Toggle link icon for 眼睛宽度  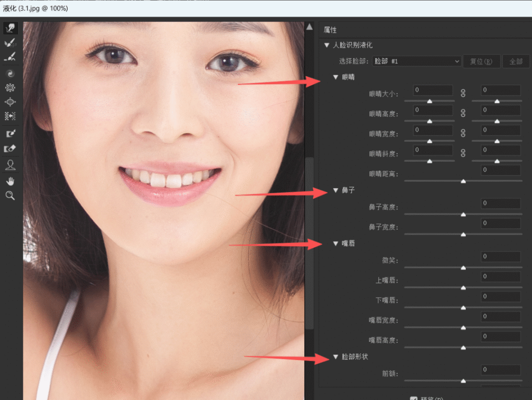pos(463,134)
